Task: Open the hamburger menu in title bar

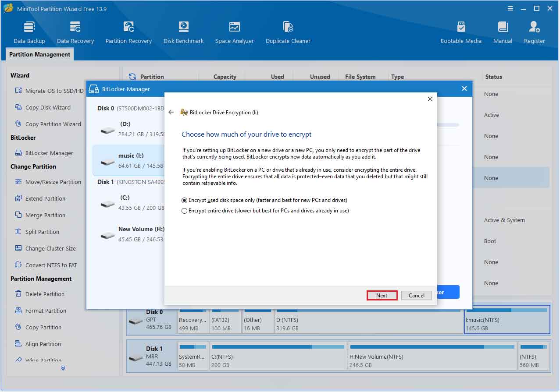Action: pyautogui.click(x=510, y=8)
